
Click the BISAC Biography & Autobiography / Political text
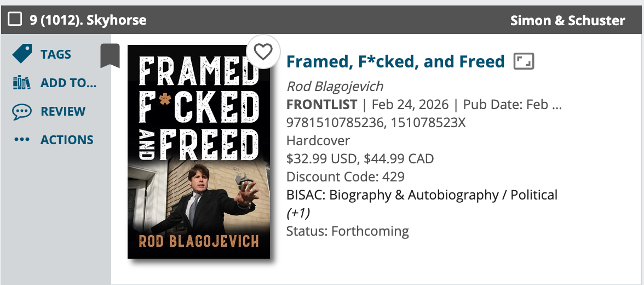422,195
